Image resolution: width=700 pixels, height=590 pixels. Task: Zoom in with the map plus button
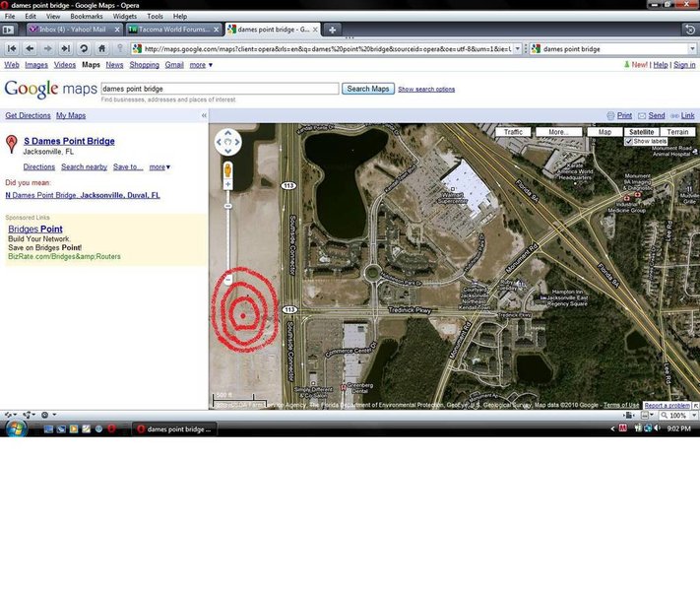[227, 184]
